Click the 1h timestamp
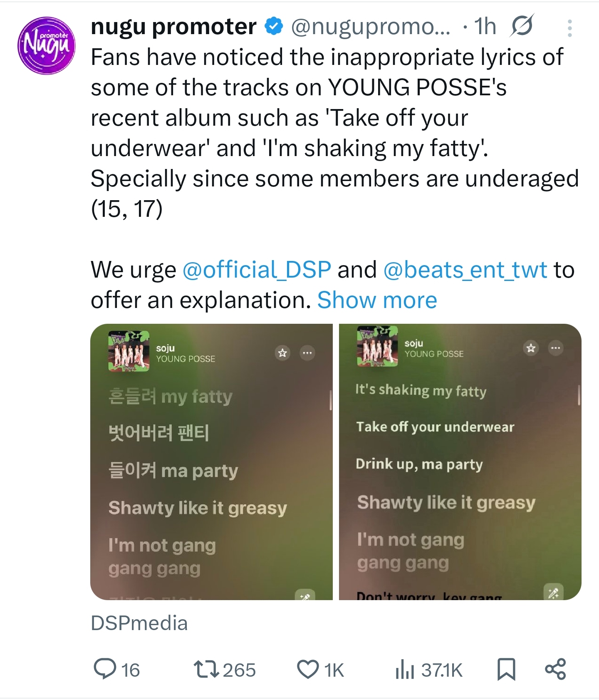 (485, 27)
